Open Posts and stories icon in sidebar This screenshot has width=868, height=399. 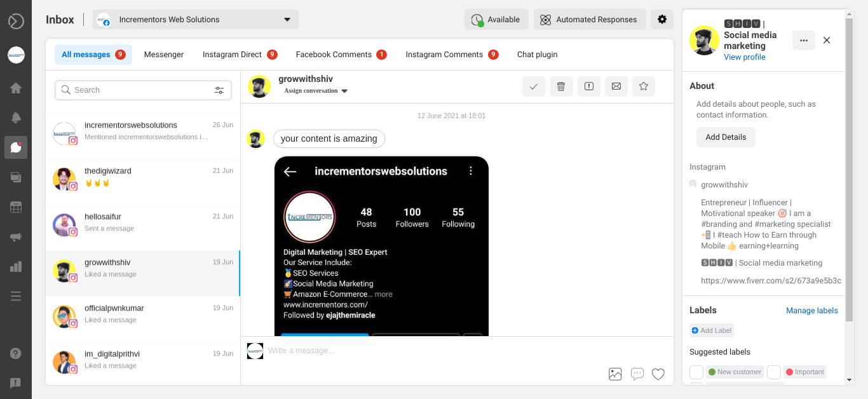[16, 177]
